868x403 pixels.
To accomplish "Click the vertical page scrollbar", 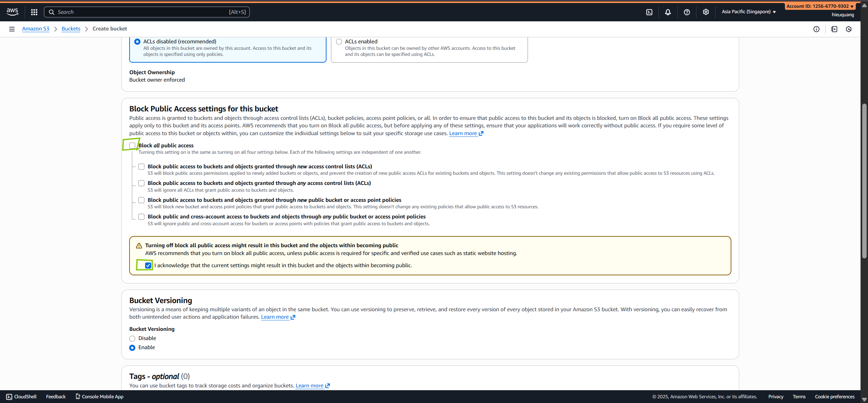I will (x=864, y=181).
